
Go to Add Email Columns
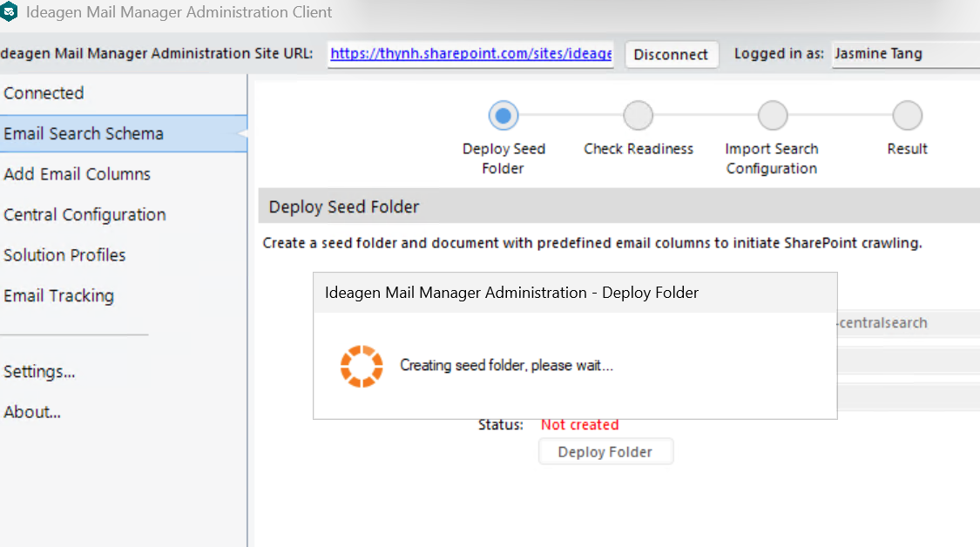pos(77,174)
